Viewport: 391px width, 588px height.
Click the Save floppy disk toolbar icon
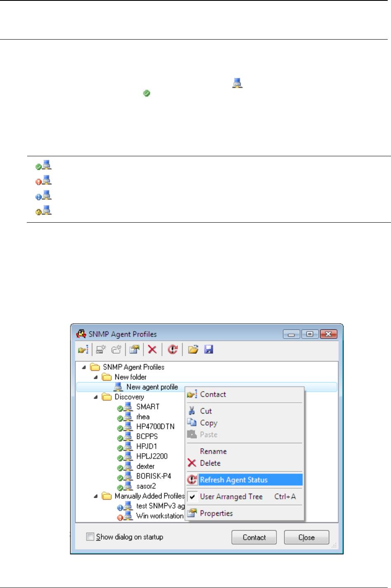[209, 350]
